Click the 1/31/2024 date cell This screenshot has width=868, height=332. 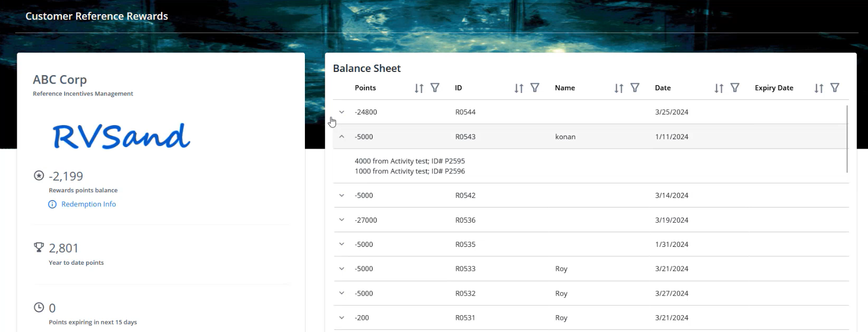pos(671,244)
